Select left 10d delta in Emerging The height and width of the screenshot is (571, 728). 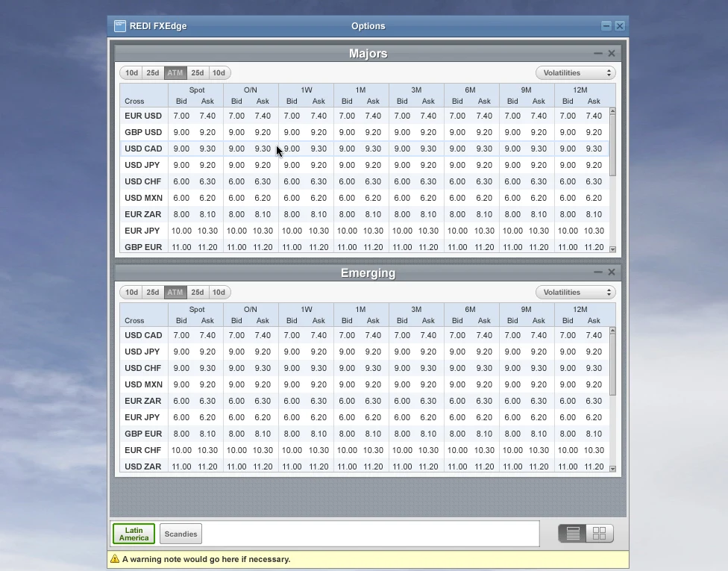131,293
